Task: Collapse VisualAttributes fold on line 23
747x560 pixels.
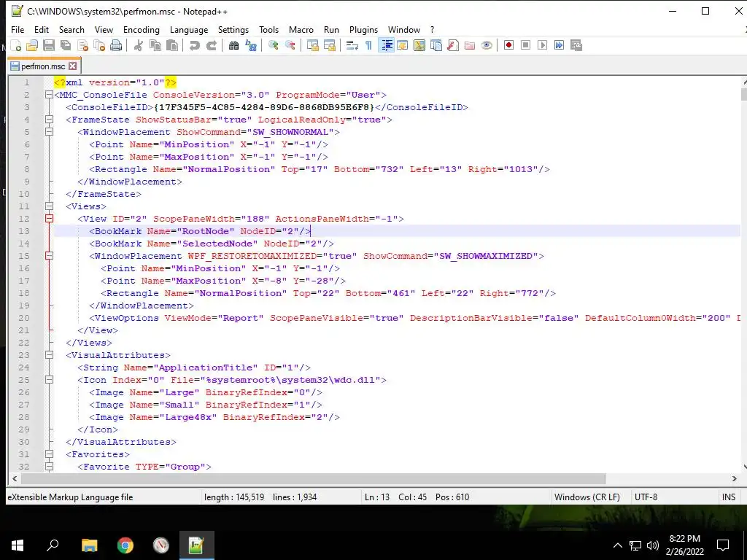Action: pos(49,355)
